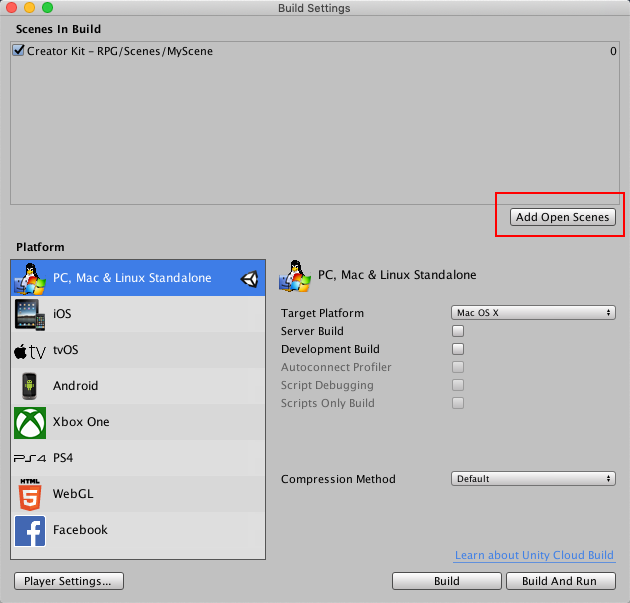The width and height of the screenshot is (630, 603).
Task: Click the Facebook platform icon
Action: tap(30, 531)
